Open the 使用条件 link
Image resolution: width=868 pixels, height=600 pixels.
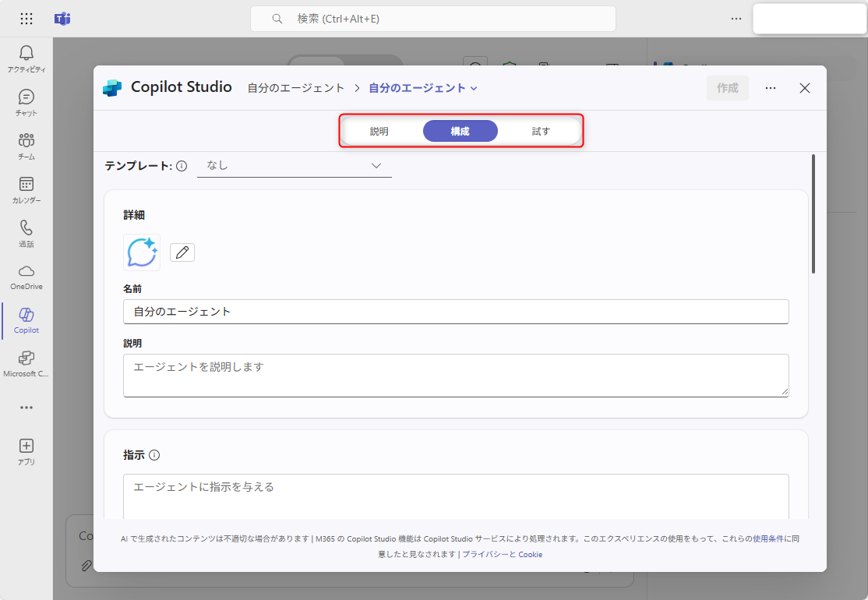click(767, 538)
